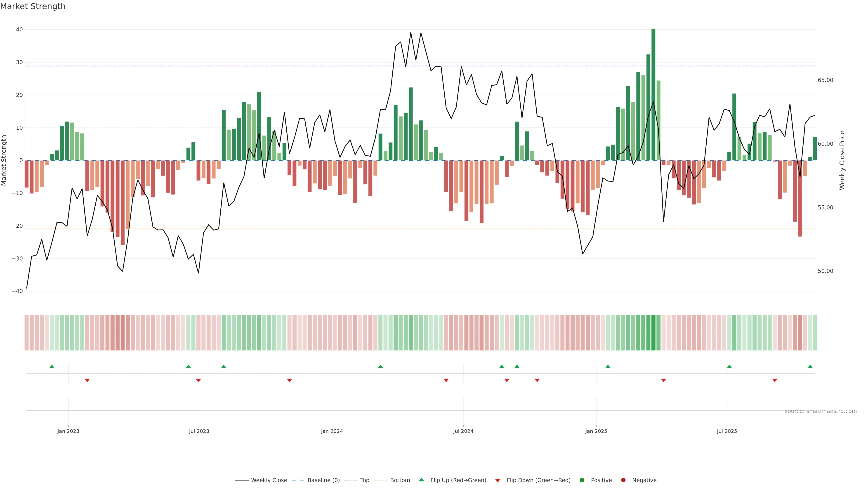
Task: Click the Jul 2024 x-axis label
Action: click(x=463, y=431)
